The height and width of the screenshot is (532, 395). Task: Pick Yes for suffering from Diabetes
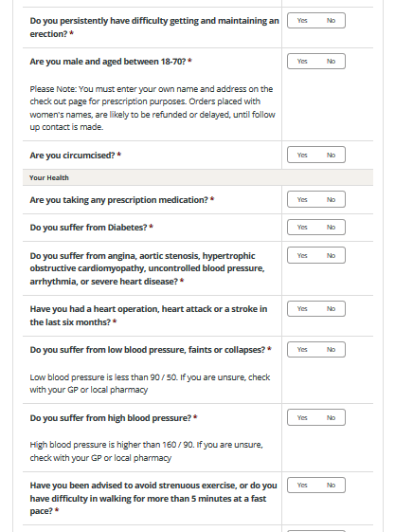pos(302,228)
